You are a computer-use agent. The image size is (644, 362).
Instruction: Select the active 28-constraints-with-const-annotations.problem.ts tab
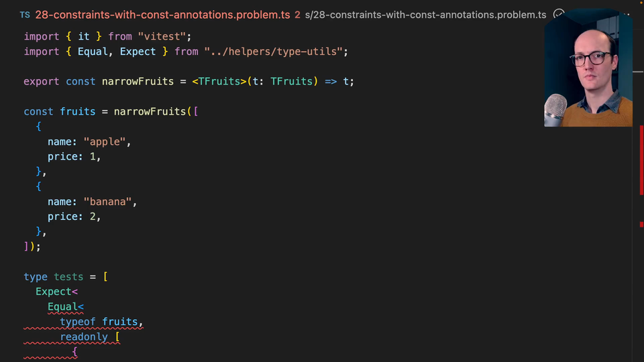pos(162,15)
